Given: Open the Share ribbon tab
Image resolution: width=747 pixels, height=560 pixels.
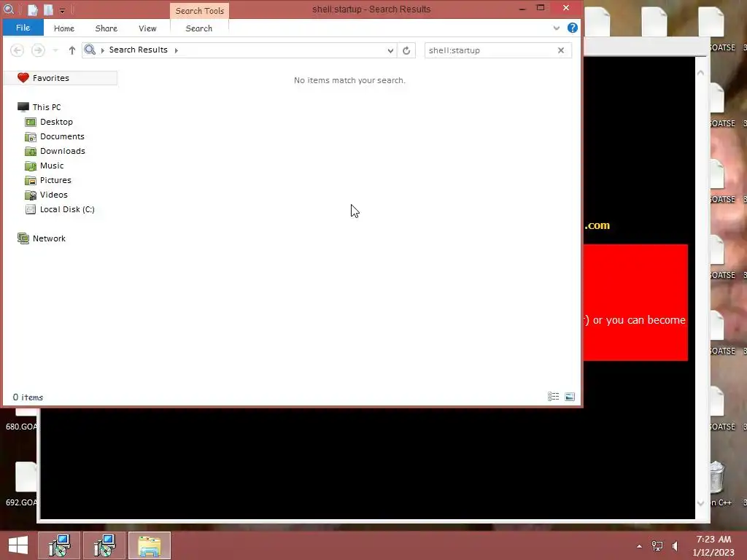Looking at the screenshot, I should (107, 28).
